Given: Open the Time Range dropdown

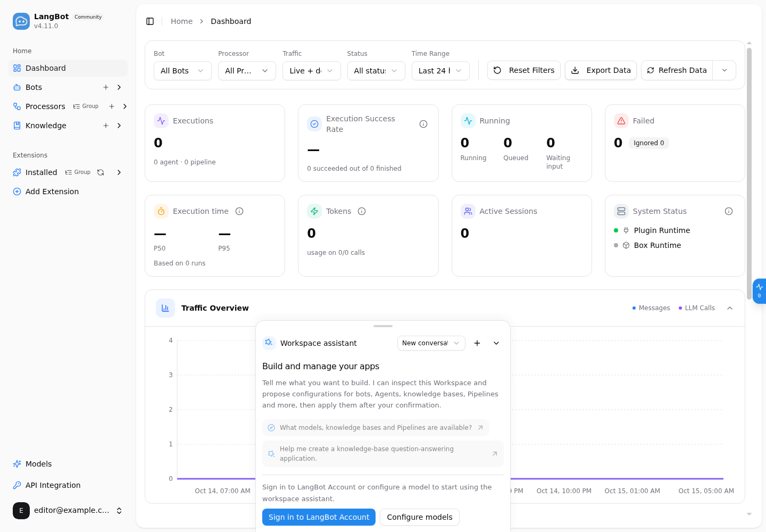Looking at the screenshot, I should [440, 71].
